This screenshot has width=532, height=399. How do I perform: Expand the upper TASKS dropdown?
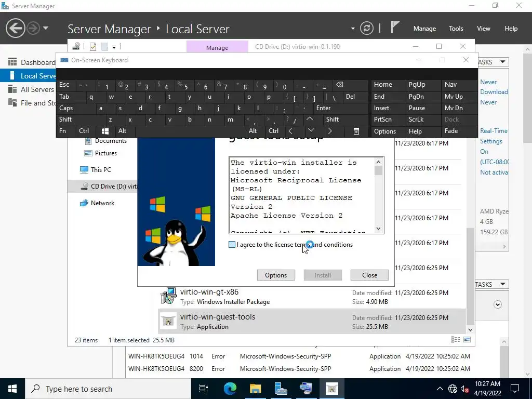pyautogui.click(x=503, y=62)
